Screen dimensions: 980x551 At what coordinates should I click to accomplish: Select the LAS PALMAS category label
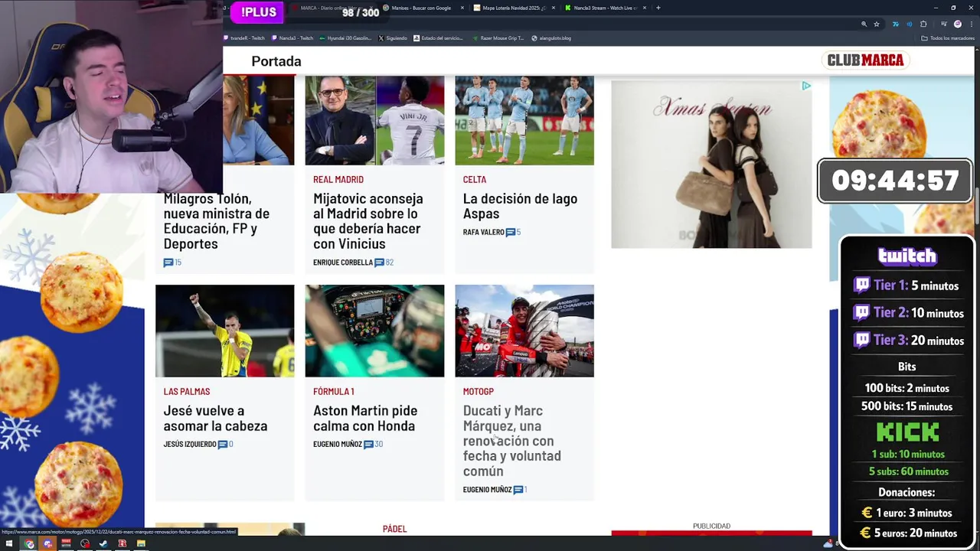(x=187, y=392)
